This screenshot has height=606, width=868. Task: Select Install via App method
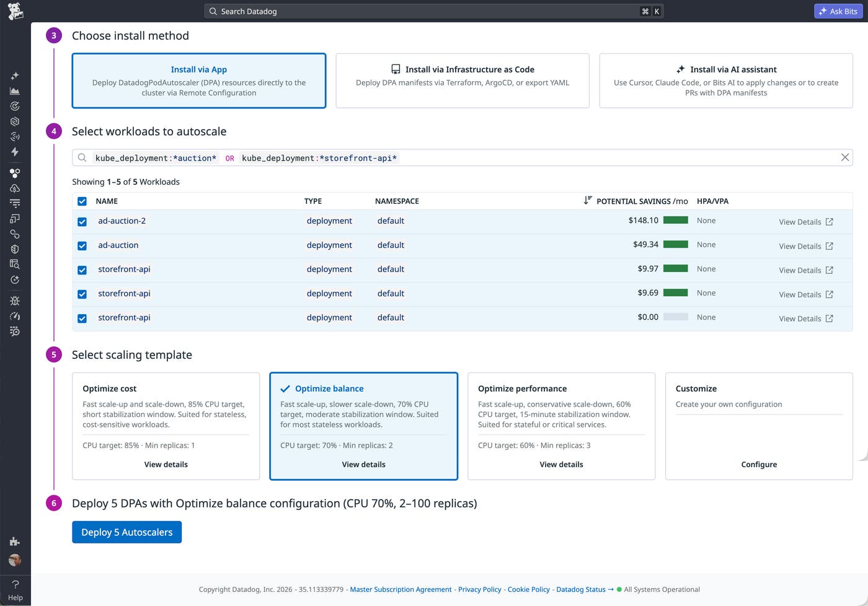pos(199,81)
